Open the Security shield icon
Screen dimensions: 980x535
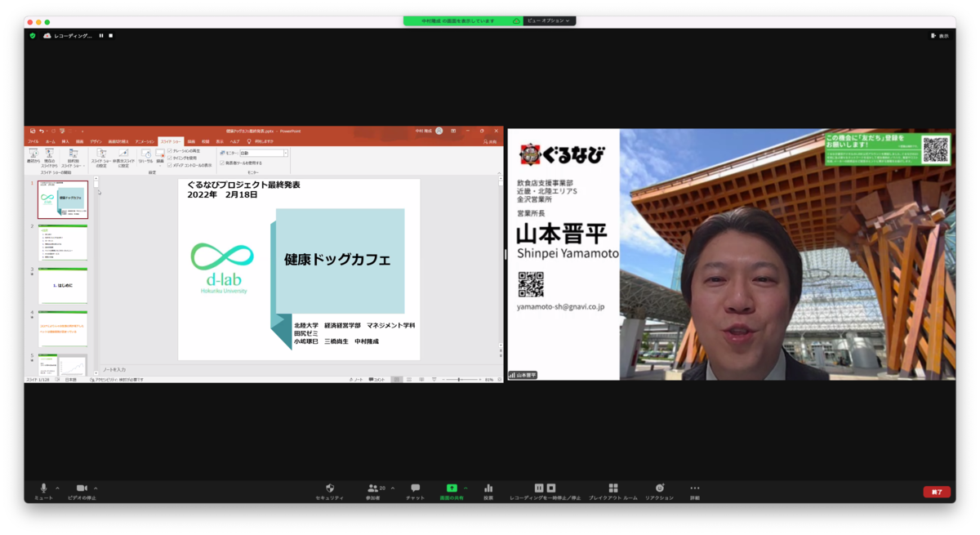pos(330,488)
